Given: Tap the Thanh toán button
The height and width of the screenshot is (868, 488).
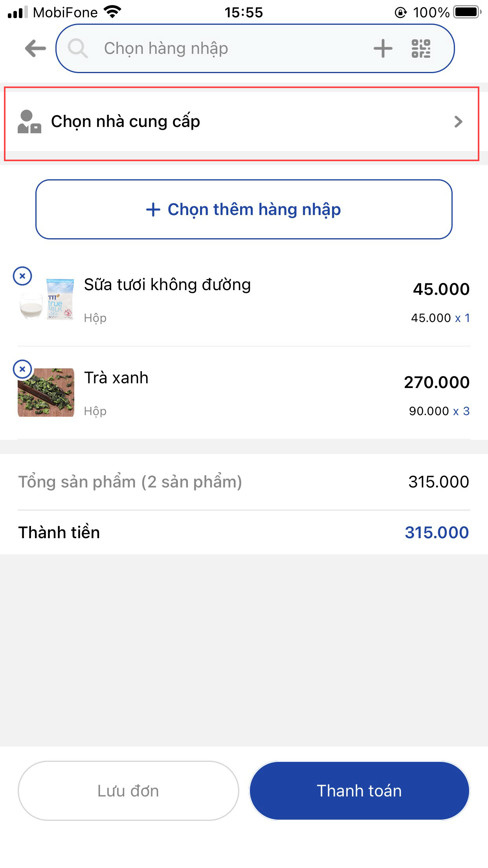Looking at the screenshot, I should (x=359, y=791).
